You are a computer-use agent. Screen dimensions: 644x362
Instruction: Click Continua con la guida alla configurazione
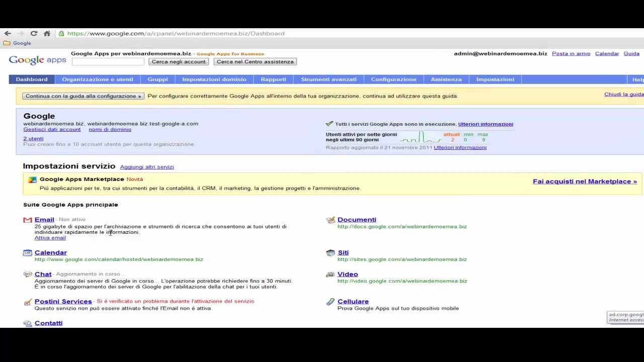tap(84, 96)
